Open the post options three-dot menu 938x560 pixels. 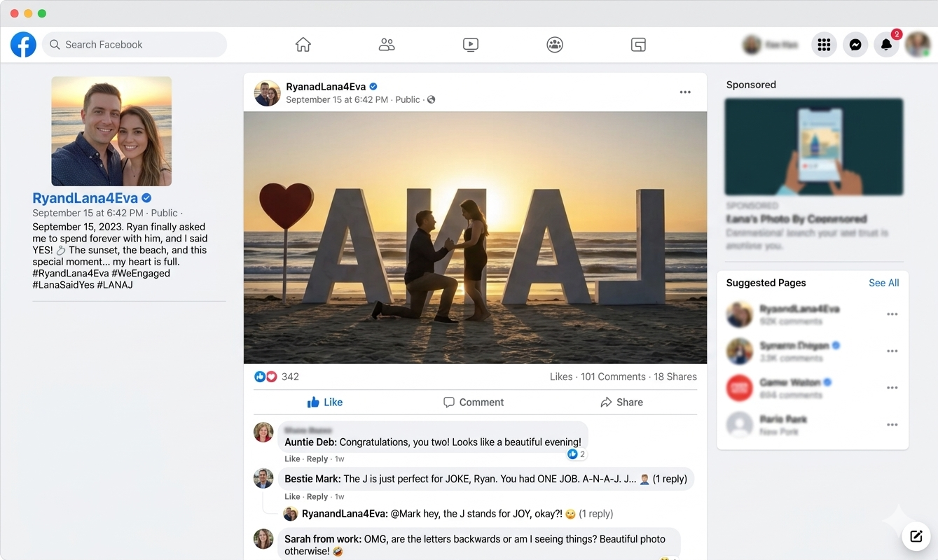pyautogui.click(x=685, y=92)
